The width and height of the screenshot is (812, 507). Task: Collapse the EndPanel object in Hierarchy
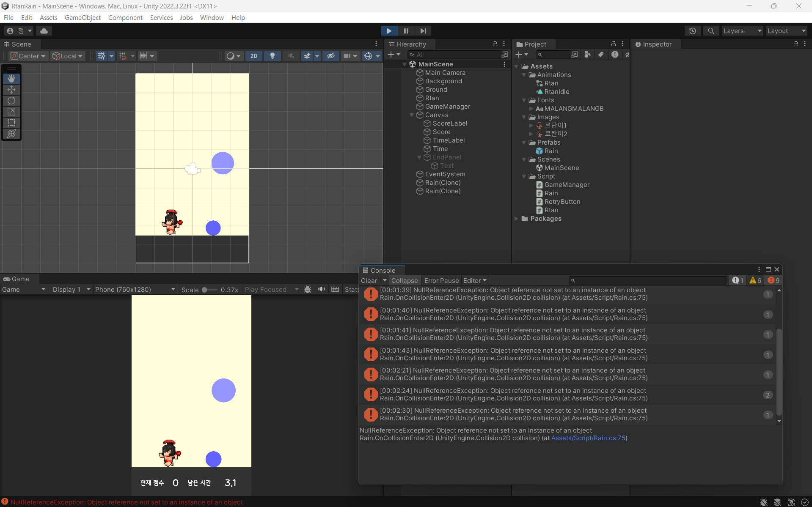(x=419, y=157)
